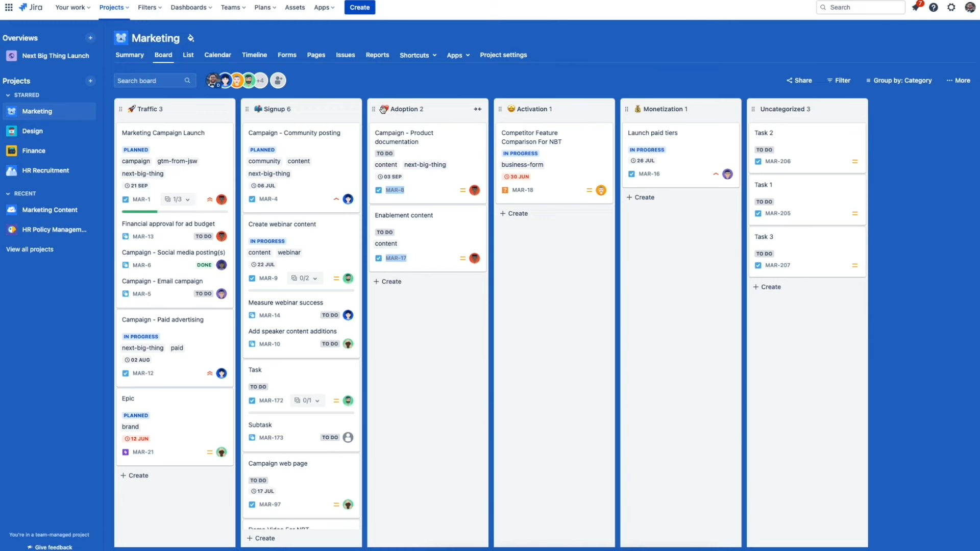Expand the 0/2 subtasks dropdown on Create webinar content
Viewport: 980px width, 551px height.
305,278
